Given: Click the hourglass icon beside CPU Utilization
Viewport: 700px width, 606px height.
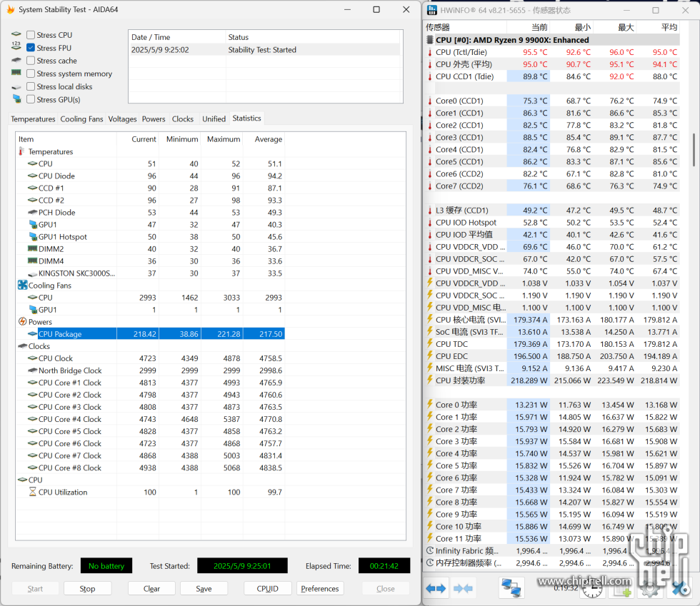Looking at the screenshot, I should (x=33, y=492).
